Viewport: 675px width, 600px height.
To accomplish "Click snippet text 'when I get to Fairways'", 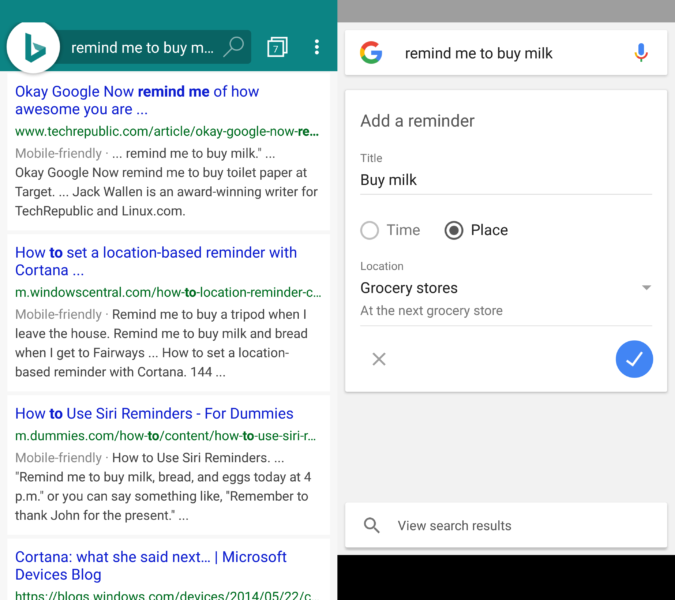I will point(80,353).
